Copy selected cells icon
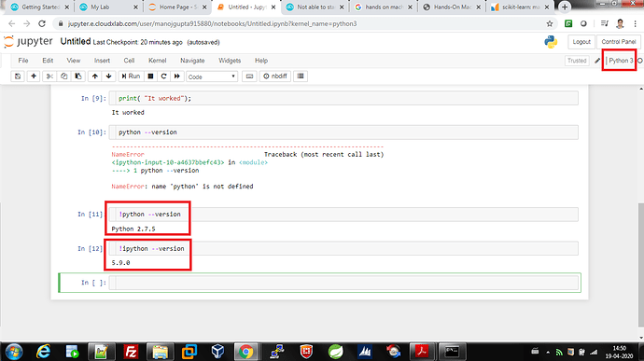The image size is (644, 361). pyautogui.click(x=63, y=76)
